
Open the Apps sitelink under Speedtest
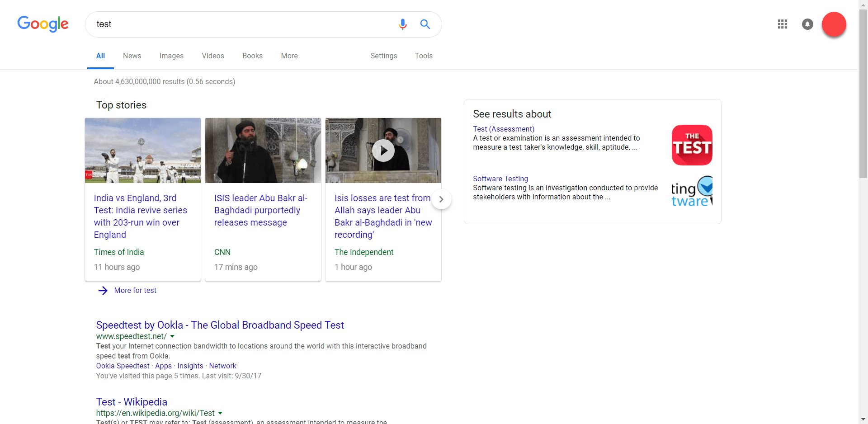pos(163,366)
